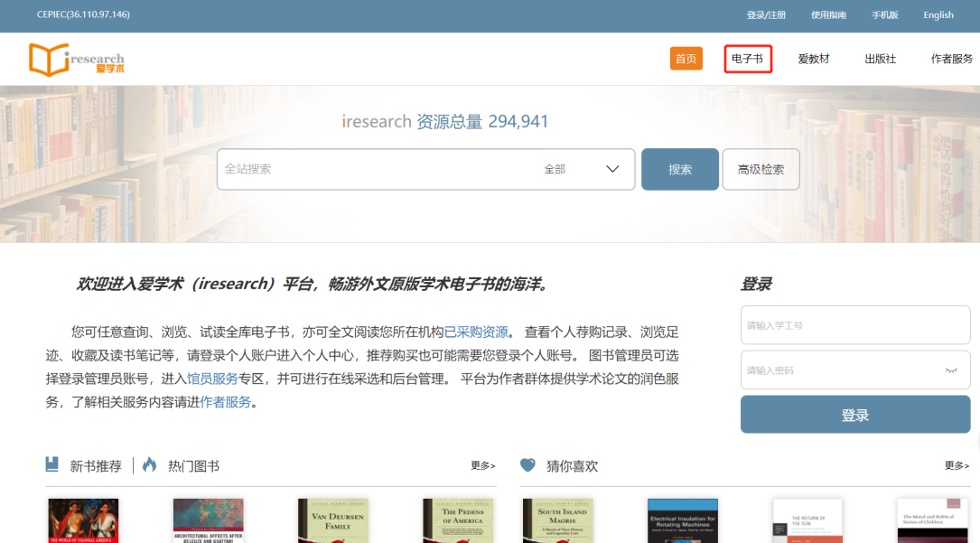Open the Van Deursen Family book cover

click(x=332, y=520)
